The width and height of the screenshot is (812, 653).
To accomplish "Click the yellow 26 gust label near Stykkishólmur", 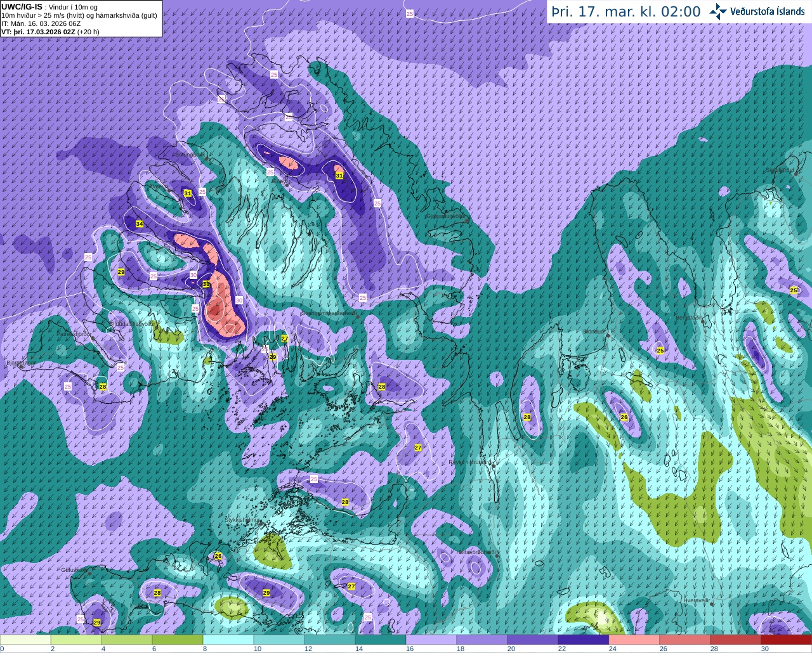I will (218, 556).
